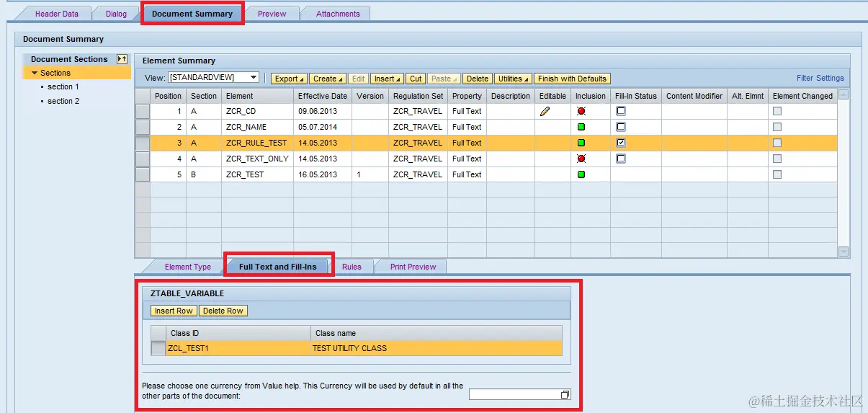Select section 2 in the tree

tap(63, 102)
